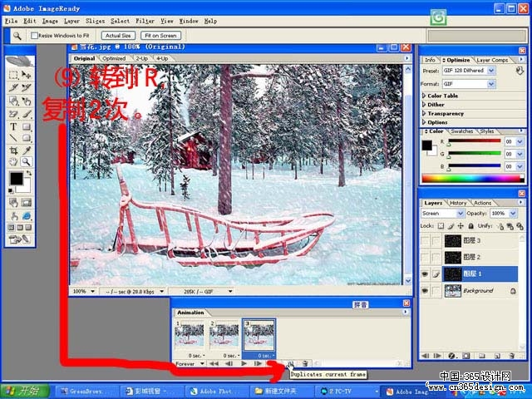The image size is (532, 399).
Task: Show 图层 2 layer visibility
Action: 425,258
